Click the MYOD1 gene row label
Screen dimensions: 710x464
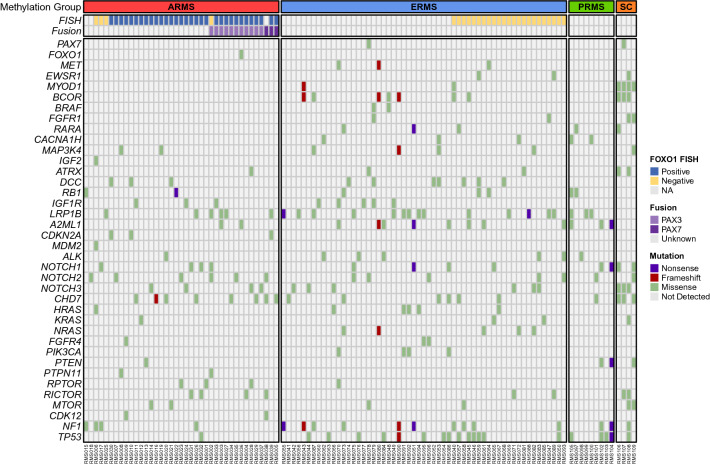coord(64,86)
